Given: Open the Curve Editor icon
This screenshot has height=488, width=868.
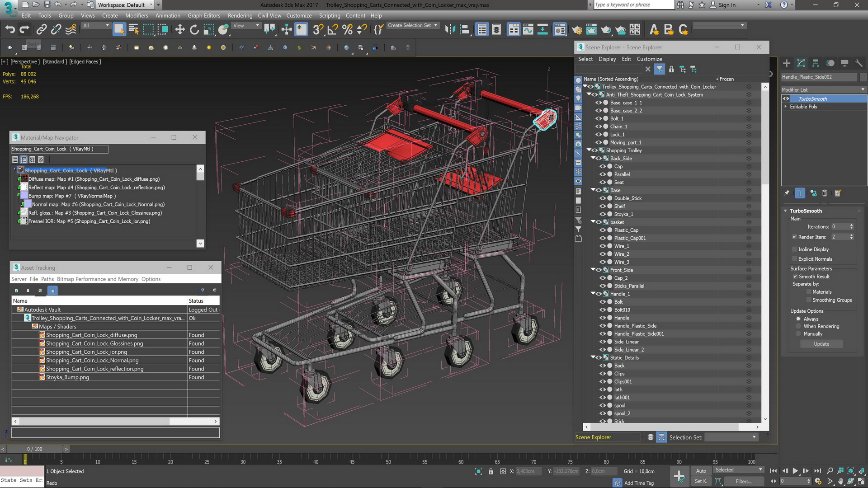Looking at the screenshot, I should point(528,30).
